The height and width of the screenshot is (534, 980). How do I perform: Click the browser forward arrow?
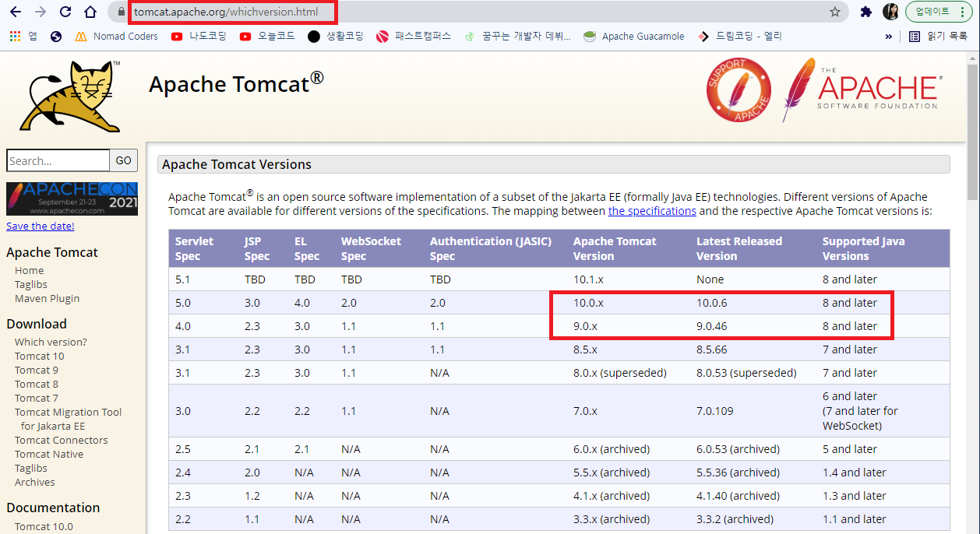coord(41,12)
